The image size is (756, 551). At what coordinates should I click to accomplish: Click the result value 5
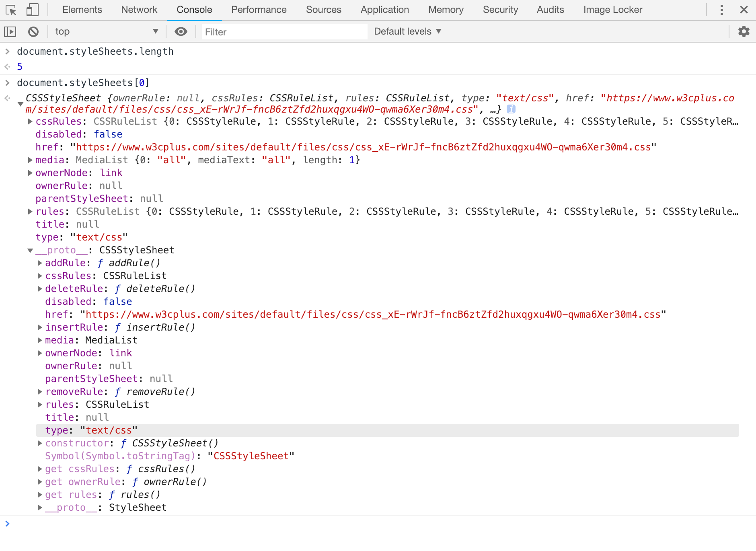(x=20, y=67)
